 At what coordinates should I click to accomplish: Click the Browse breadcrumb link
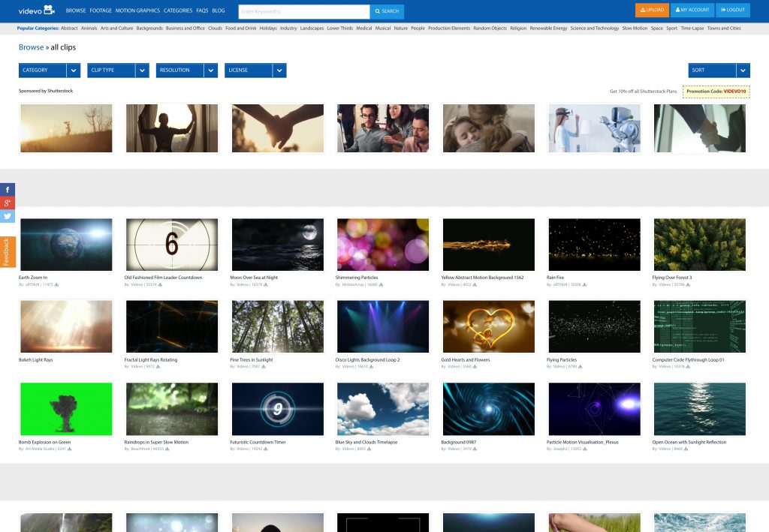coord(31,47)
